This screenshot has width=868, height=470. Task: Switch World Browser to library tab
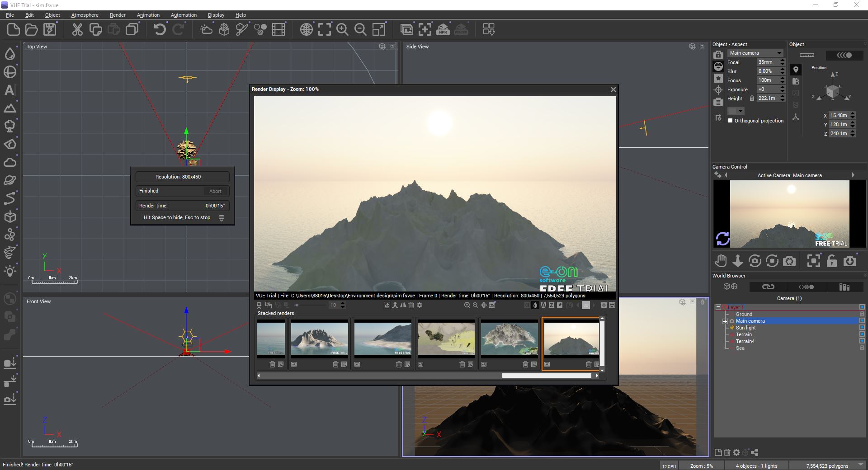844,287
